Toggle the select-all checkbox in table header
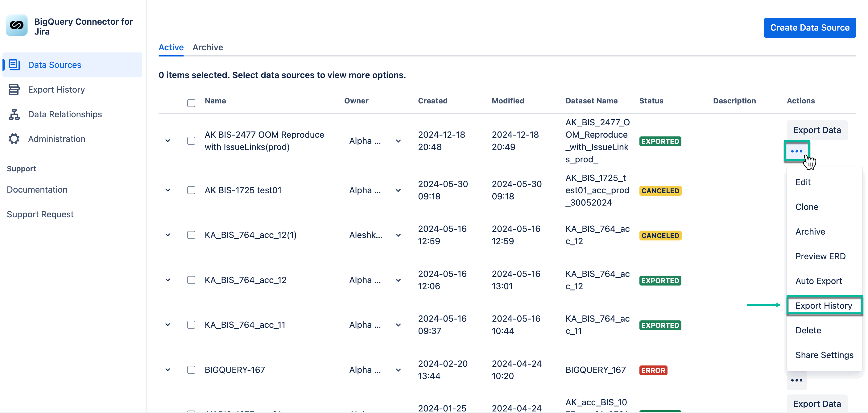 pyautogui.click(x=191, y=103)
